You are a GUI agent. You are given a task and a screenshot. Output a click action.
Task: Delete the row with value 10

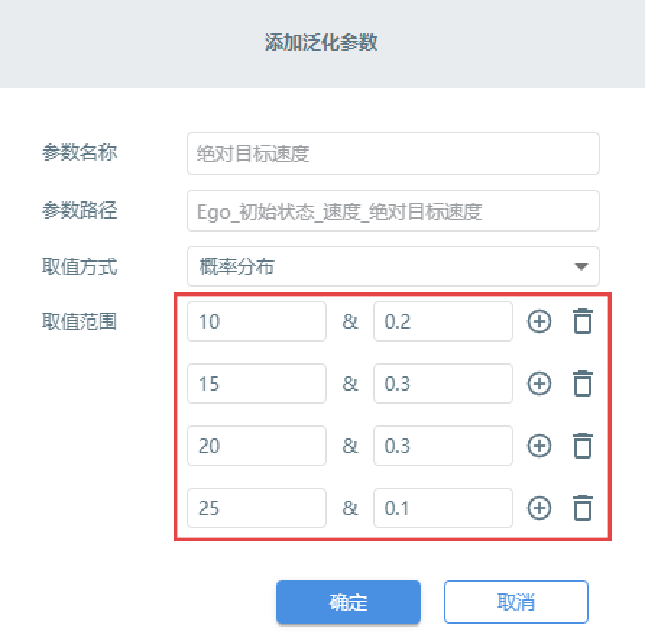[x=583, y=321]
